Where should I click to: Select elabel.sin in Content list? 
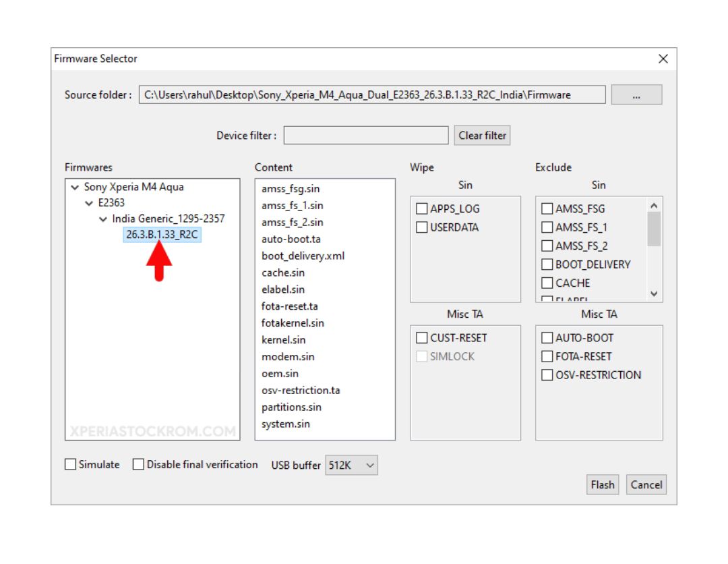pyautogui.click(x=283, y=289)
